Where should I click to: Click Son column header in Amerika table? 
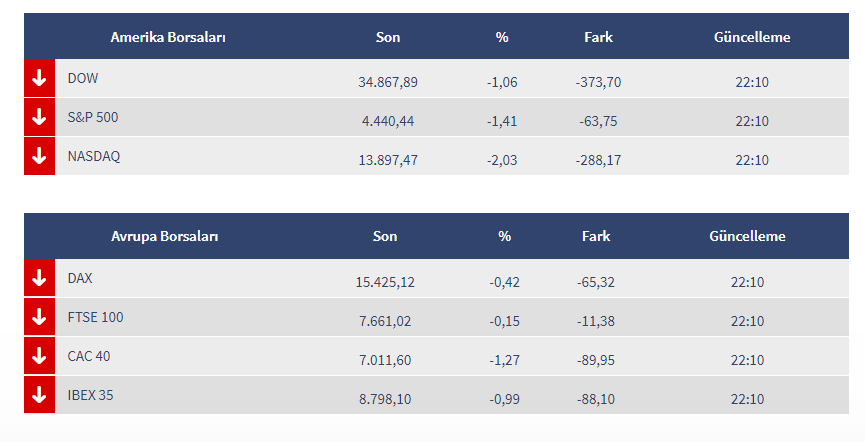(x=388, y=37)
